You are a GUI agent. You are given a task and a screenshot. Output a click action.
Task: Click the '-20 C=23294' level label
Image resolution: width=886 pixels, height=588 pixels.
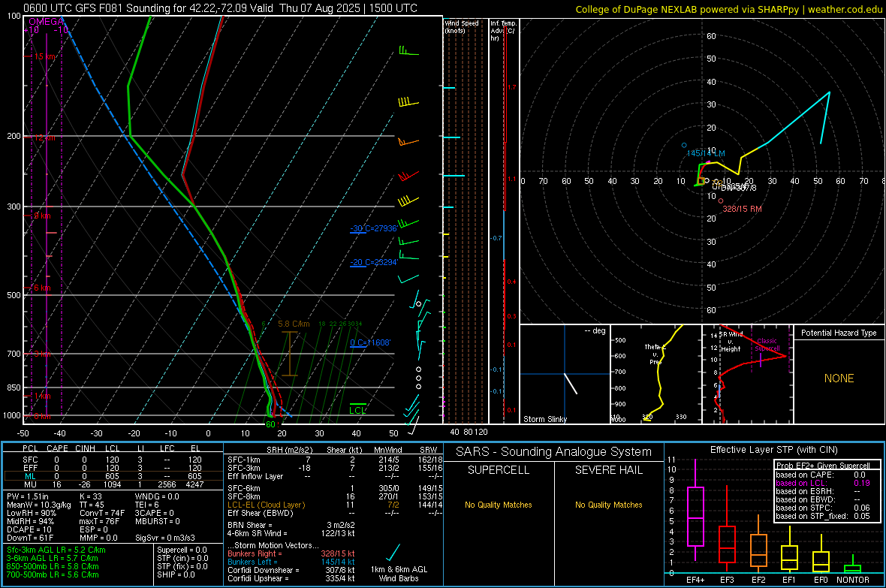(x=373, y=262)
